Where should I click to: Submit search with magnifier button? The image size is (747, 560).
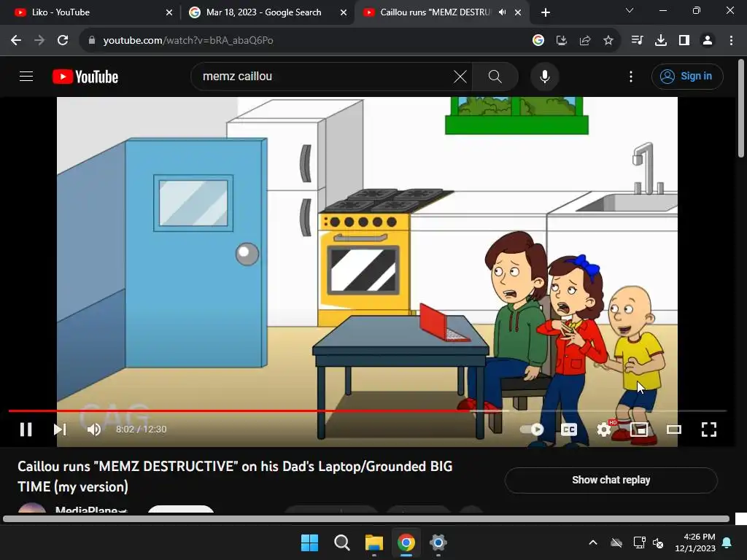click(495, 76)
